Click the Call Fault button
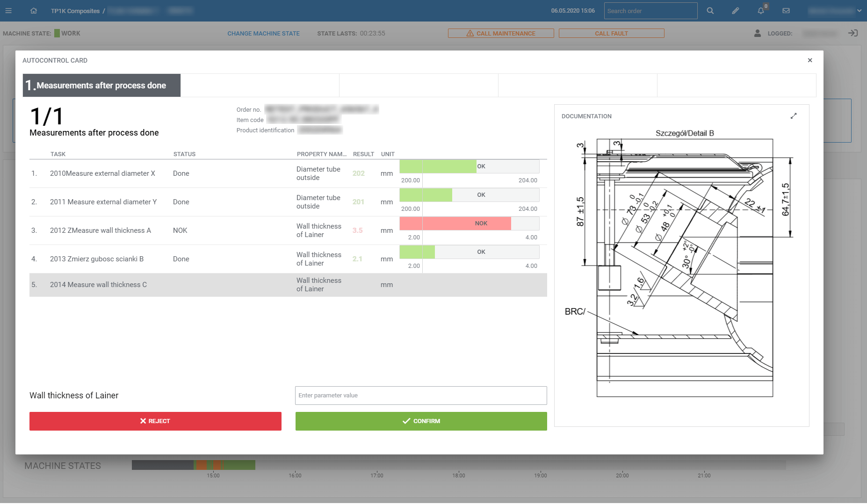 pyautogui.click(x=611, y=34)
